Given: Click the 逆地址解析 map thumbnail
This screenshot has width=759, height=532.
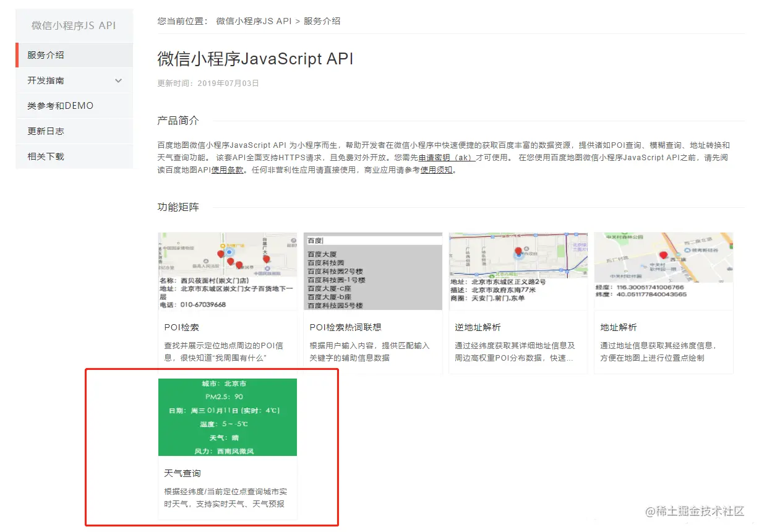Looking at the screenshot, I should (x=518, y=271).
